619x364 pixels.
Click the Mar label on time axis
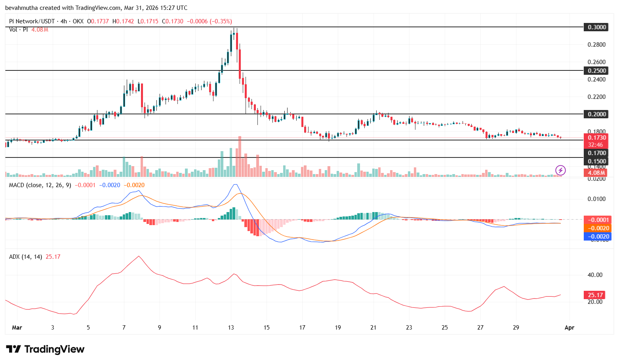point(17,328)
